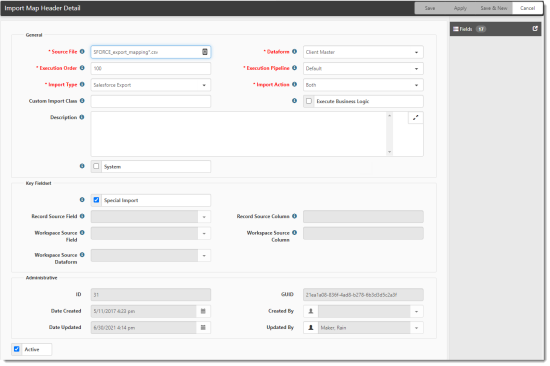Click the Record Source Column field
The width and height of the screenshot is (550, 366).
[x=363, y=217]
